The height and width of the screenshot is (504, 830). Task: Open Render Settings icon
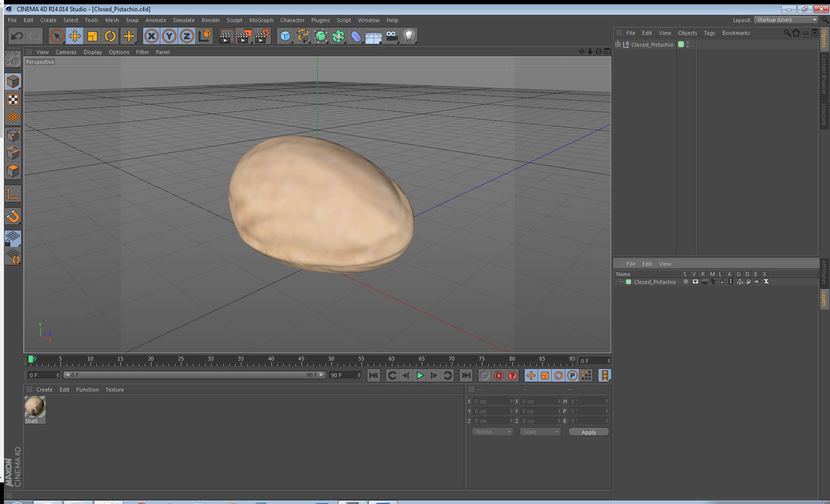coord(263,36)
